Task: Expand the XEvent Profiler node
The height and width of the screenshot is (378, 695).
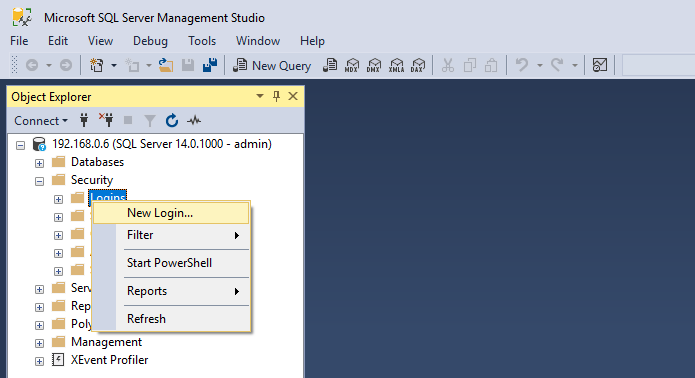Action: (39, 362)
